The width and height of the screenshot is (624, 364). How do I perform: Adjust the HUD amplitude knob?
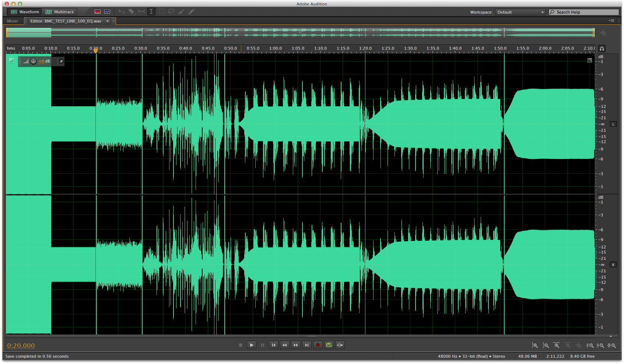tap(34, 61)
